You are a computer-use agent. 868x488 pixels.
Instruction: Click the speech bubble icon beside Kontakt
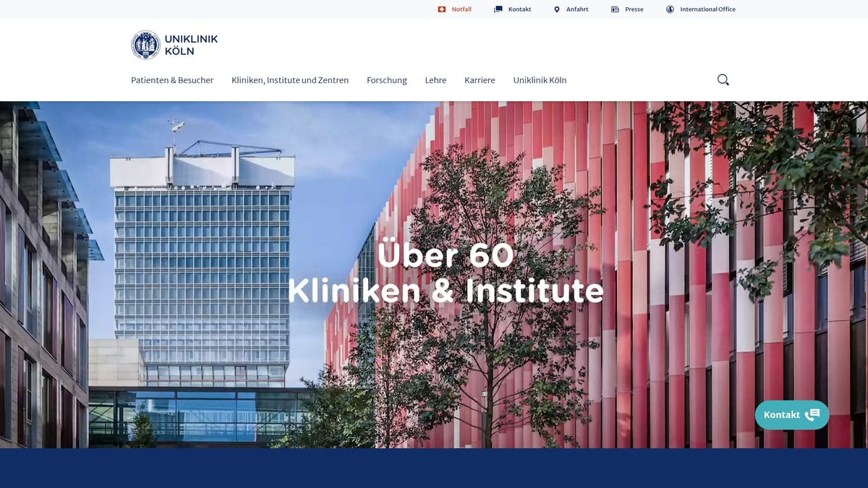[x=498, y=9]
